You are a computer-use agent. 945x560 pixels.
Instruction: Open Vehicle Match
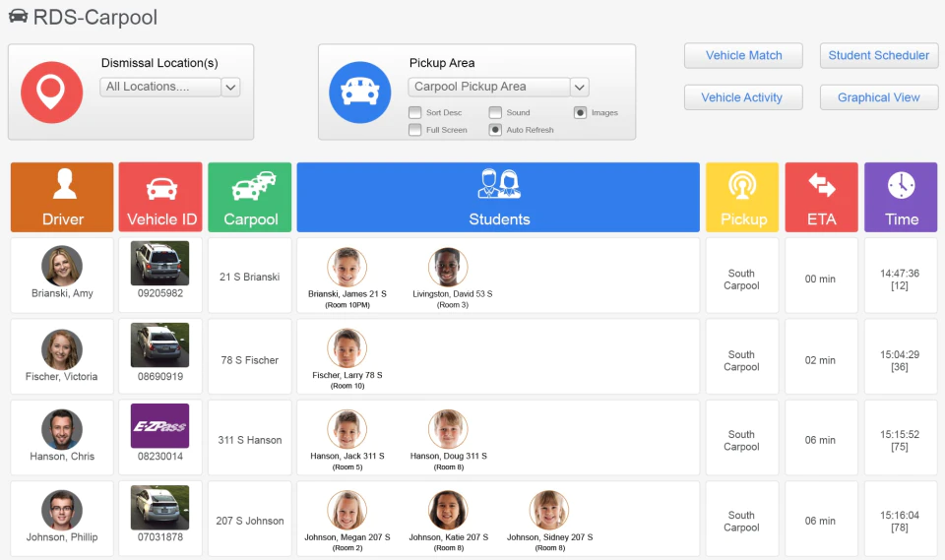click(x=743, y=55)
